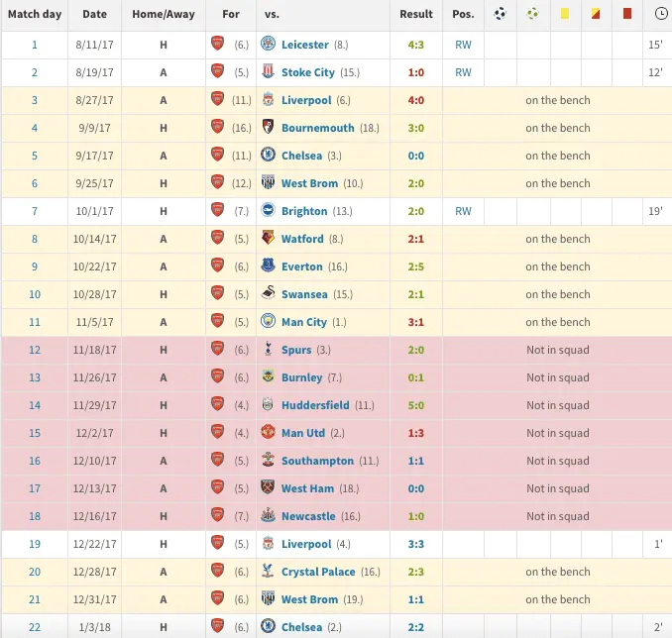
Task: Click the goals soccer ball header icon
Action: point(500,14)
